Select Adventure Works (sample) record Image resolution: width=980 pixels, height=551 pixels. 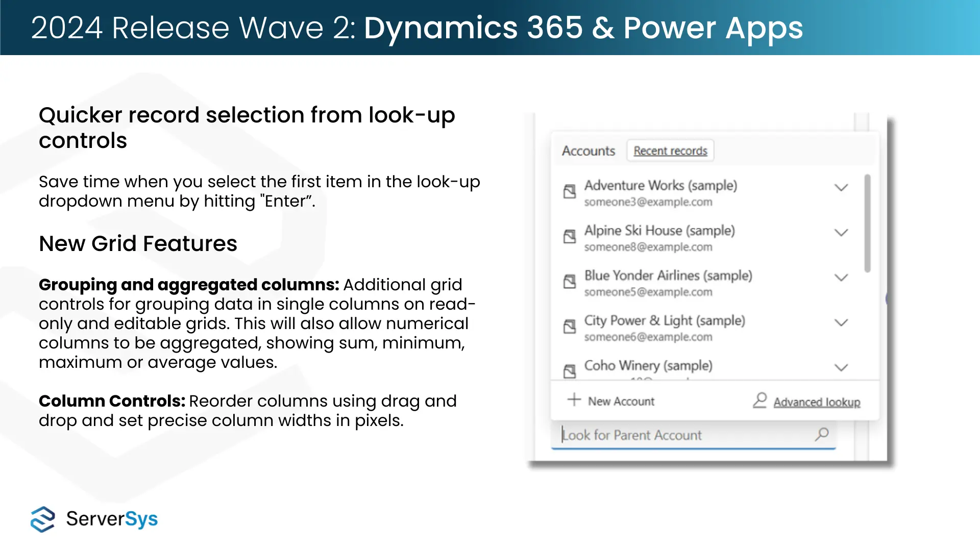point(707,193)
